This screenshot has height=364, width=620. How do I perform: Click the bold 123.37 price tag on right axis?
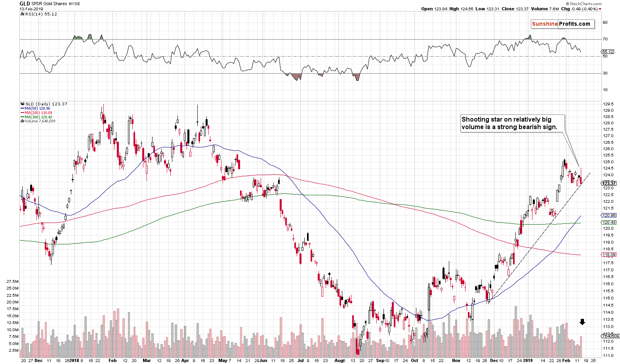pos(609,183)
